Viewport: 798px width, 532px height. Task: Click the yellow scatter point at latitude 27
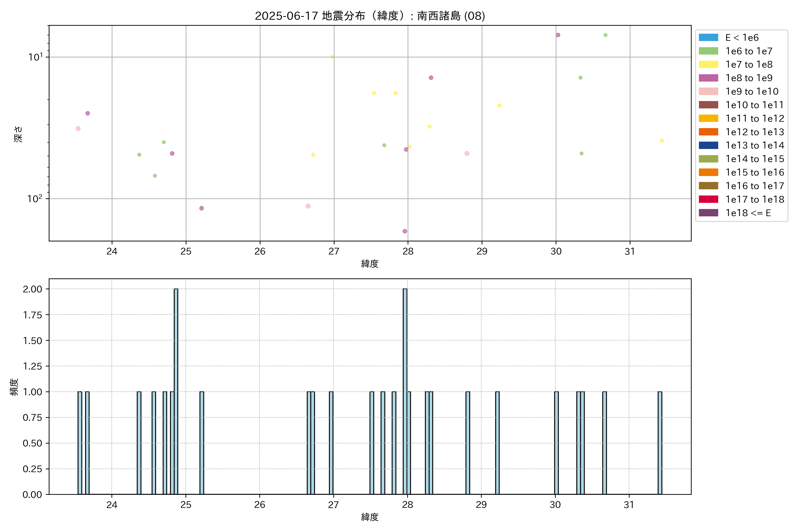pyautogui.click(x=332, y=57)
